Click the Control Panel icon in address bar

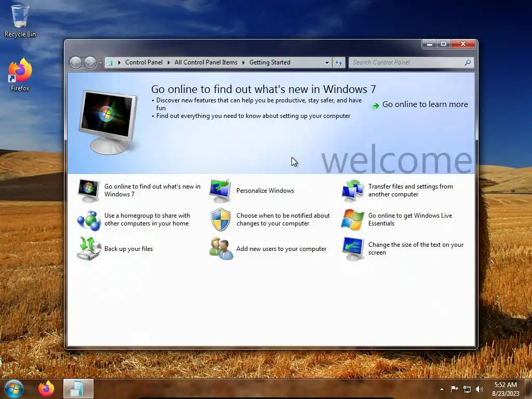109,62
